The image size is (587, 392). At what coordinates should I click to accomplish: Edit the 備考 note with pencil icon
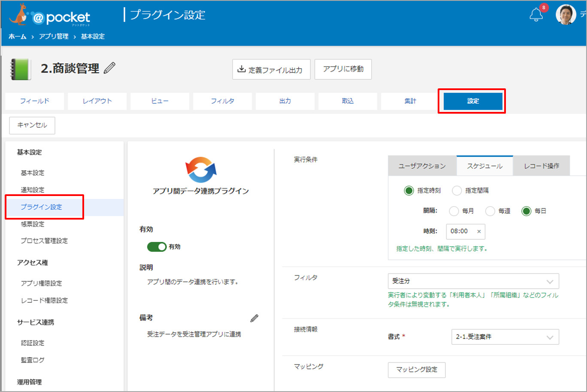254,318
